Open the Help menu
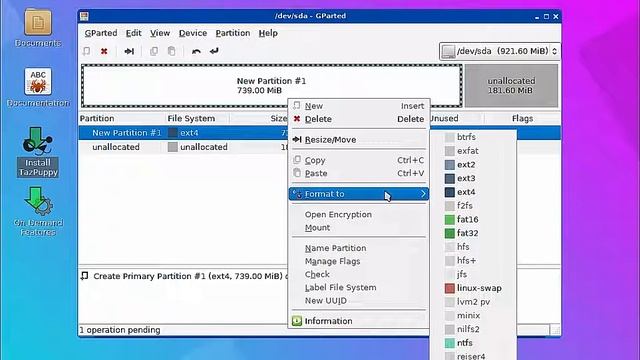This screenshot has width=640, height=360. pos(268,33)
